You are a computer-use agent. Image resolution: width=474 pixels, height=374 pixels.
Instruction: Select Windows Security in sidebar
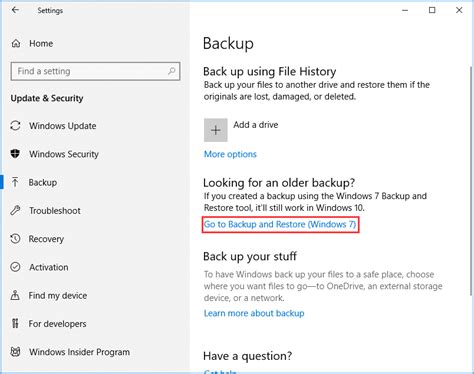64,154
